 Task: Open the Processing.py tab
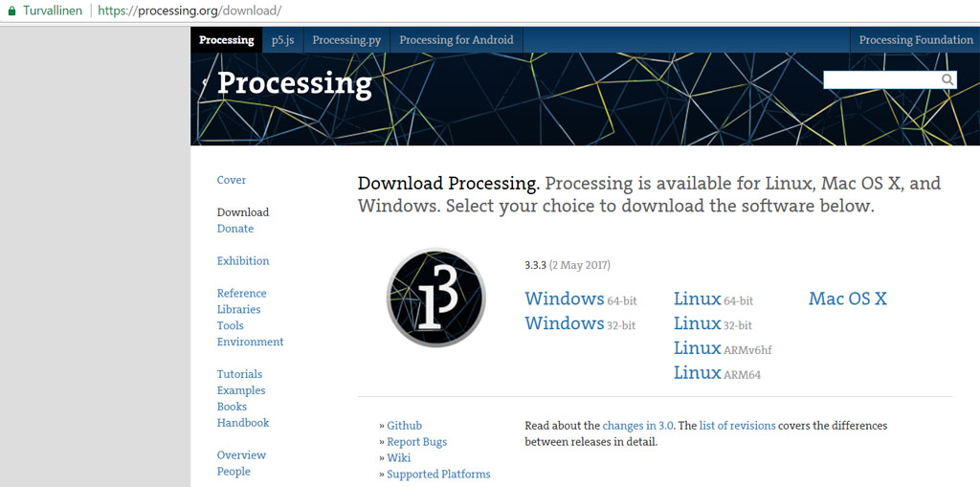(x=346, y=40)
